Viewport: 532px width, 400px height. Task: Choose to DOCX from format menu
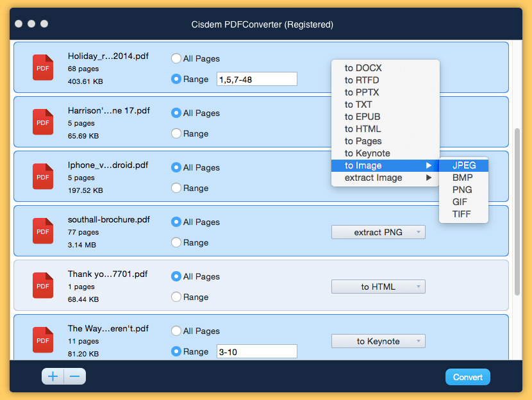pos(363,68)
